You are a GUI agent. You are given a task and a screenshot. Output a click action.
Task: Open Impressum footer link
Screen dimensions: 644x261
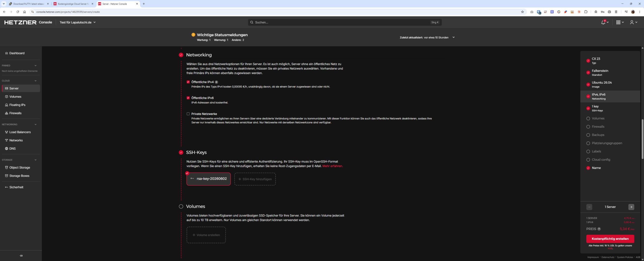tap(593, 257)
